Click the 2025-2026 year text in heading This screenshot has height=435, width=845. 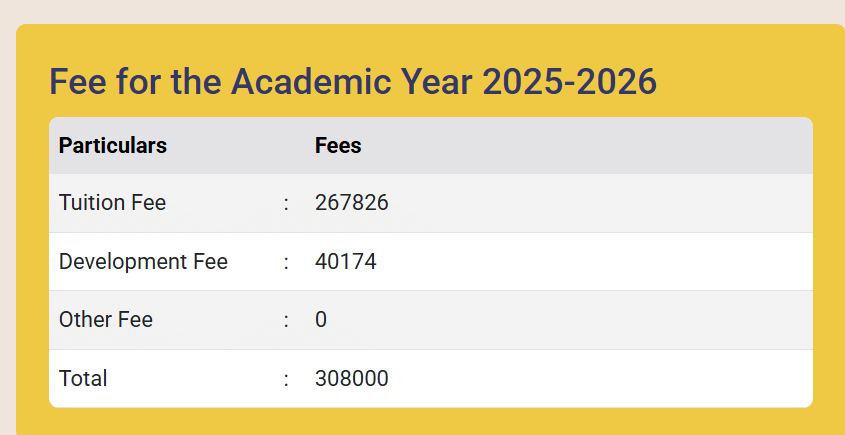(x=569, y=82)
